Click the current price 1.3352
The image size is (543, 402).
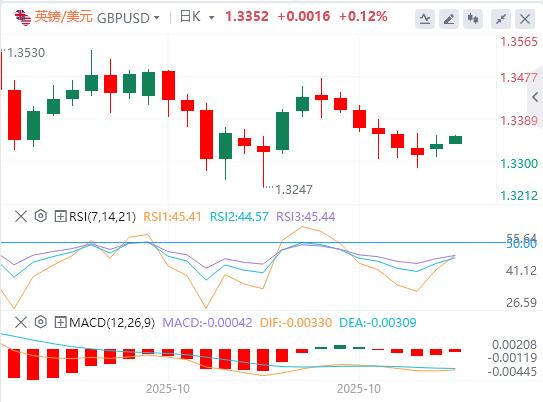pyautogui.click(x=247, y=17)
